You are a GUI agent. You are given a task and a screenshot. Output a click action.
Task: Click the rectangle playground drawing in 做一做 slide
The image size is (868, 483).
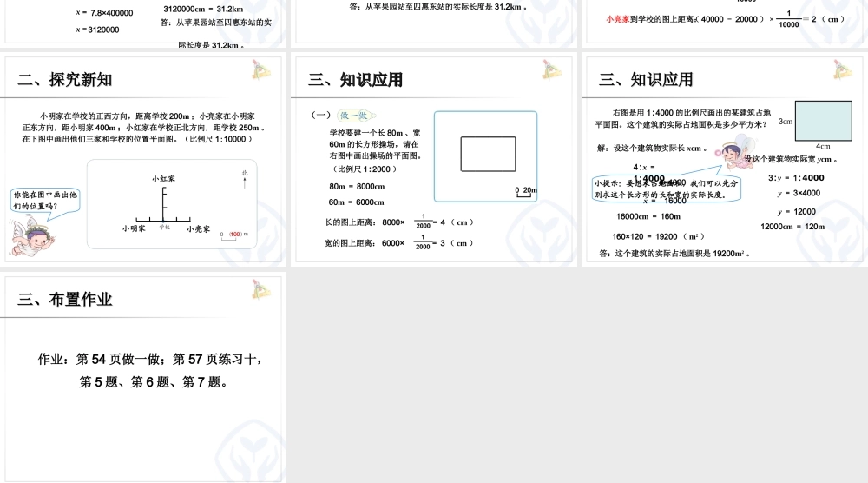488,154
